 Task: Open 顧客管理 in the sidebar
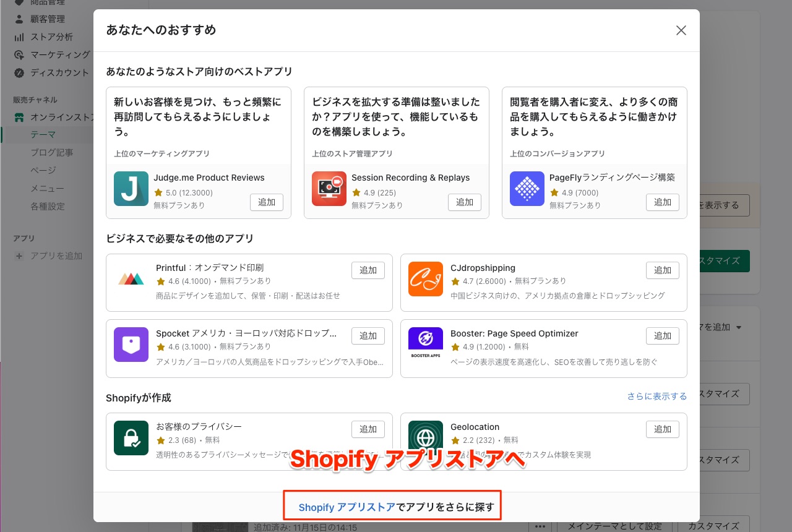(48, 19)
